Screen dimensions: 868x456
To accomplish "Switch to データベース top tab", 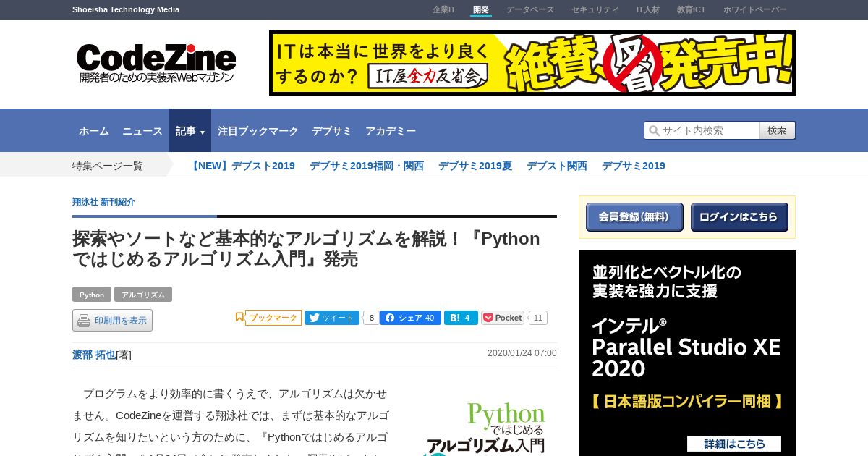I will (x=530, y=9).
